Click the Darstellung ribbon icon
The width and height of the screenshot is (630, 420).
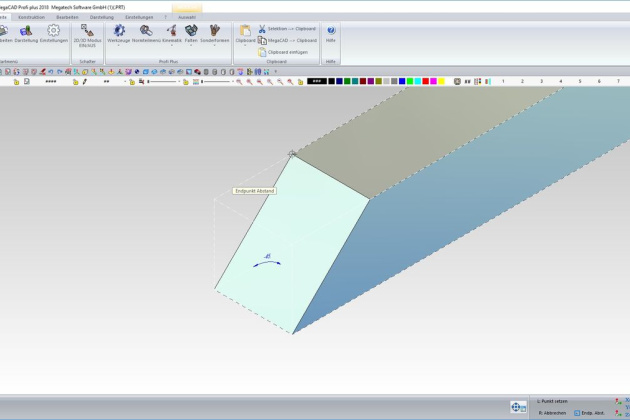[26, 34]
